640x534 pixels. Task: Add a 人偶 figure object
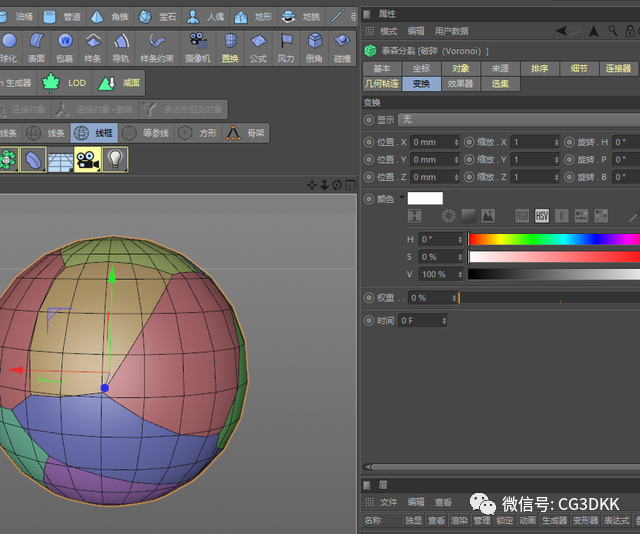click(193, 17)
